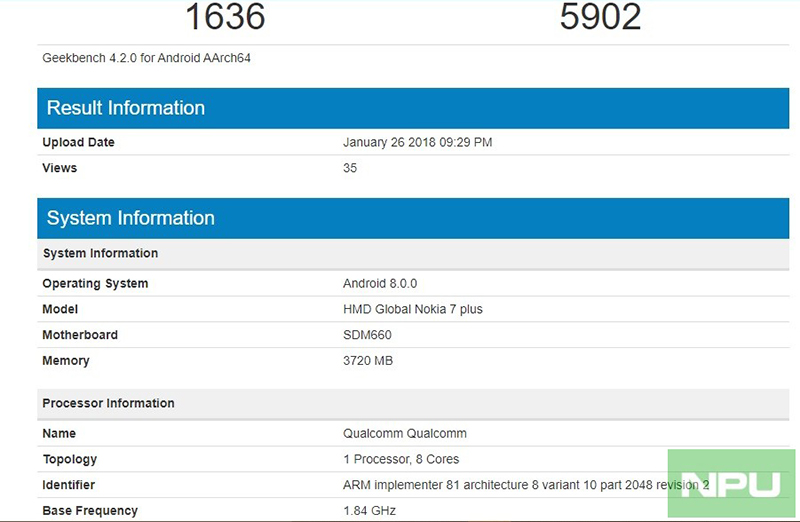Screen dimensions: 800x522
Task: Click the Model label
Action: click(60, 309)
